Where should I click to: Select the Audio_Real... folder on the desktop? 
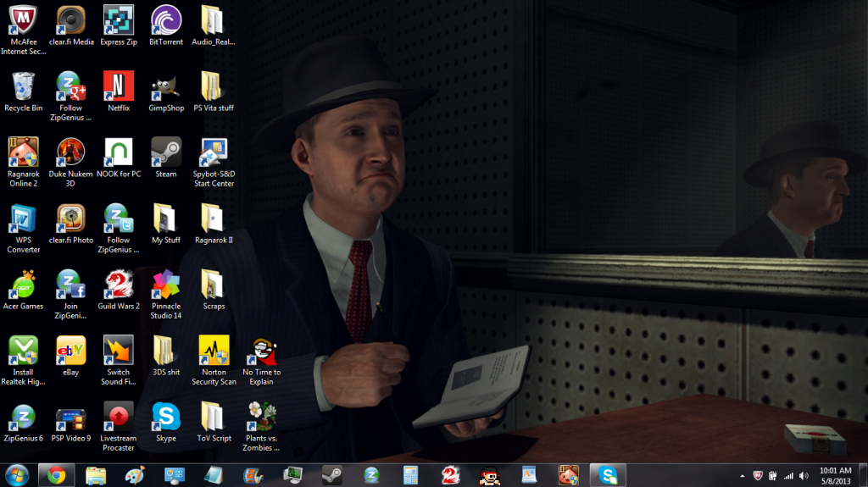(214, 26)
